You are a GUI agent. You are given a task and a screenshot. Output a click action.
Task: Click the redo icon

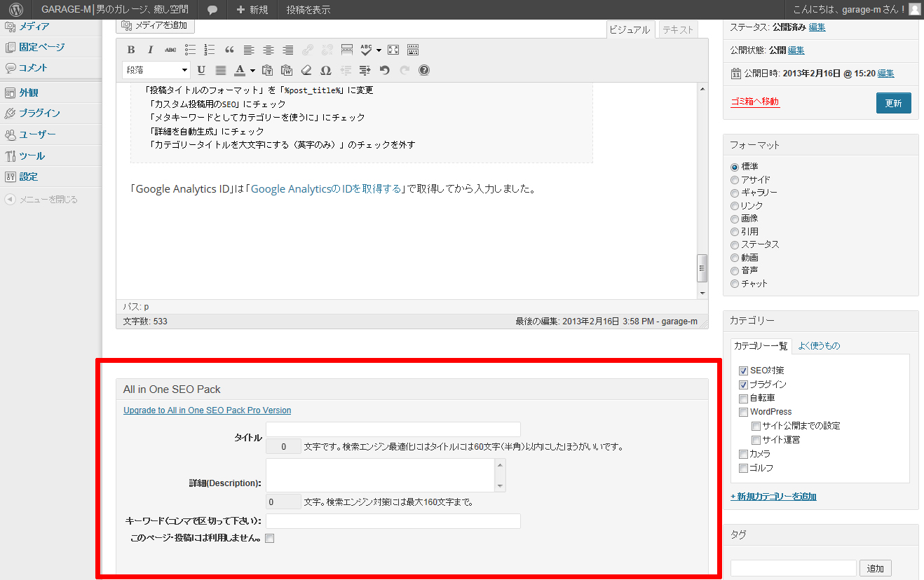tap(405, 70)
